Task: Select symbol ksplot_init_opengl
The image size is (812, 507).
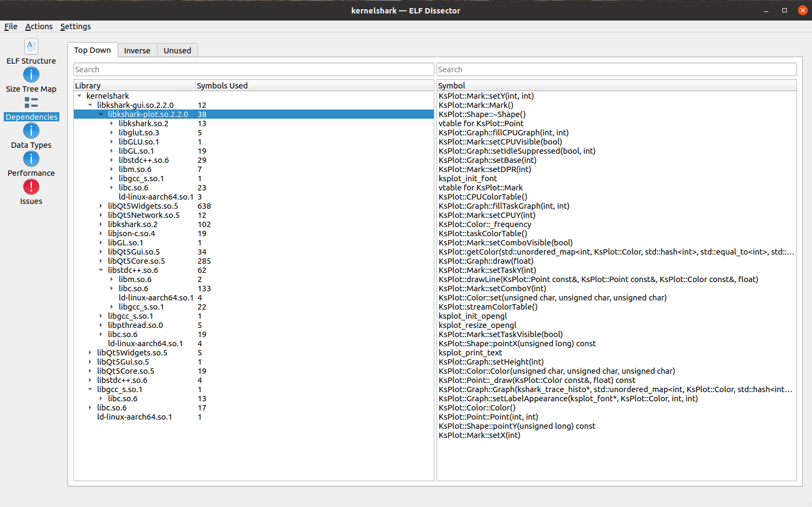Action: point(473,316)
